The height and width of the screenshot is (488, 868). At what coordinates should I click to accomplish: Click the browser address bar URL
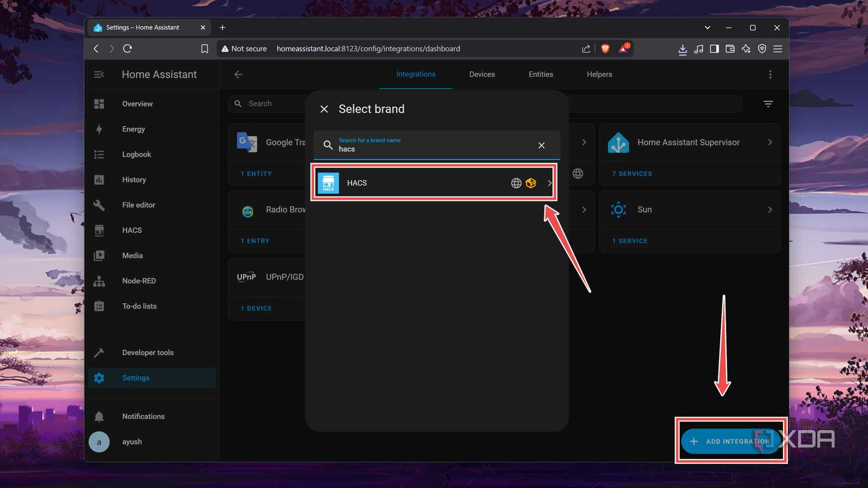[368, 48]
